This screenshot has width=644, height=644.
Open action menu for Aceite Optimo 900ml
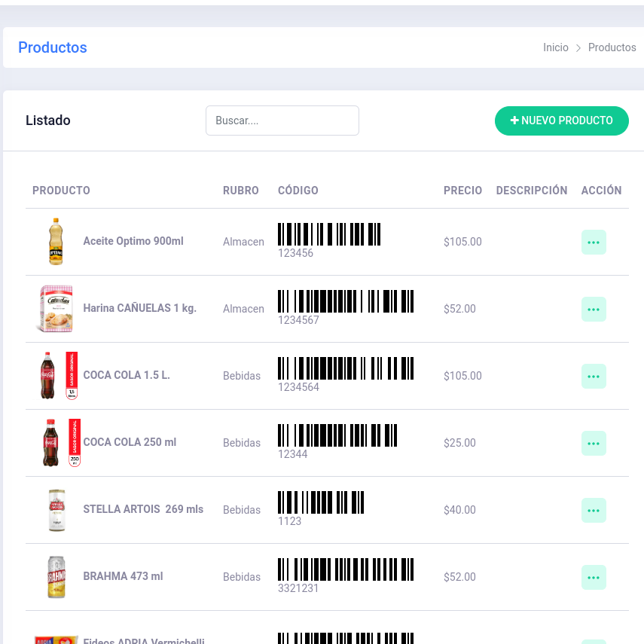pyautogui.click(x=594, y=243)
